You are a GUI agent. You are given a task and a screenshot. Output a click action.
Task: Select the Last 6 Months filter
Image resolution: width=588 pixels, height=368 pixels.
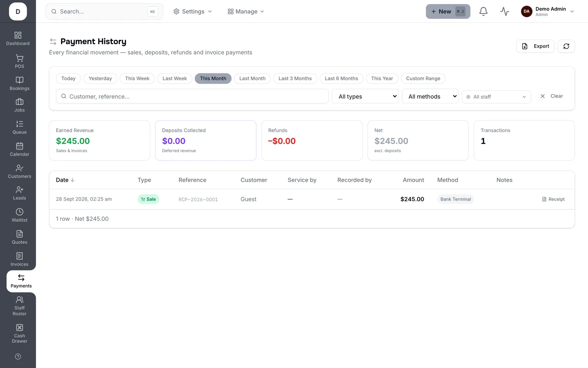(341, 78)
